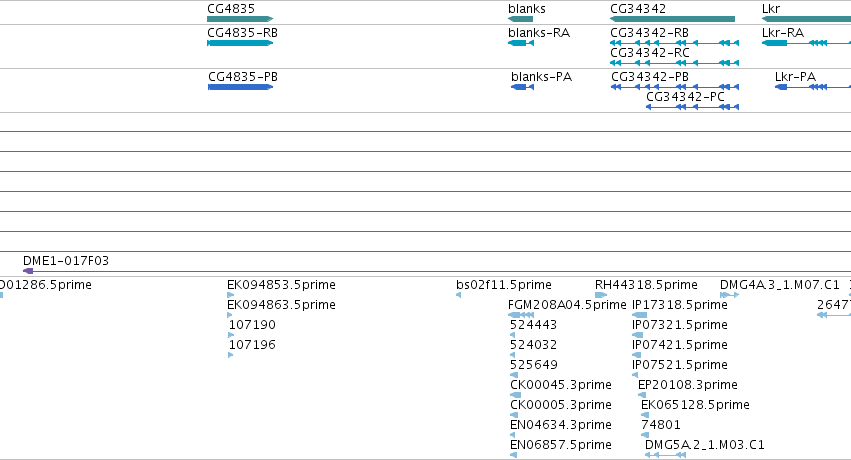
Task: Click the 107190 feature arrow
Action: click(231, 335)
